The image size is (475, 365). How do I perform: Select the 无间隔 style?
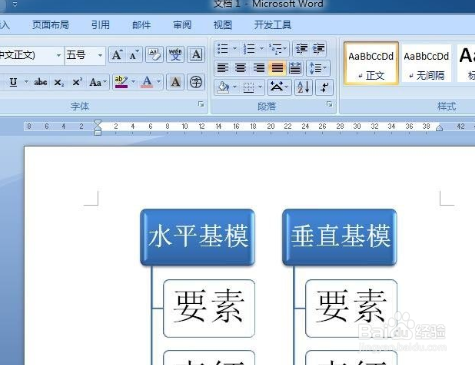pos(426,63)
